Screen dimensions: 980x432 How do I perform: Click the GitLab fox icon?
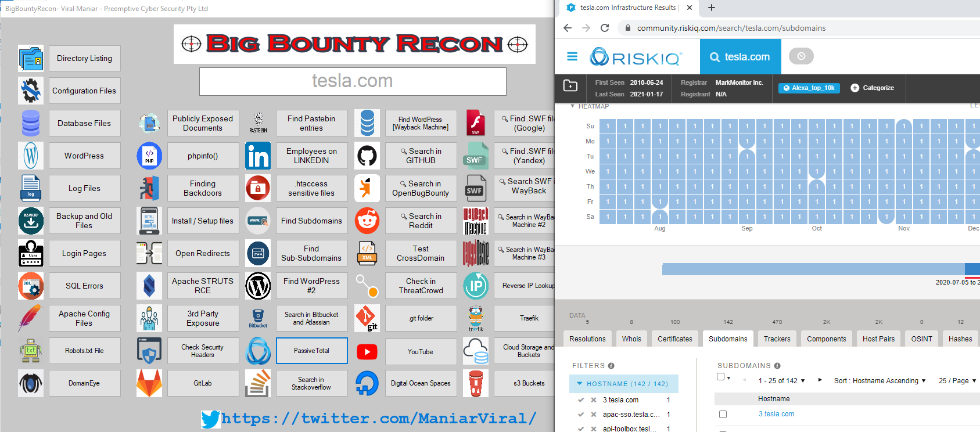tap(149, 383)
